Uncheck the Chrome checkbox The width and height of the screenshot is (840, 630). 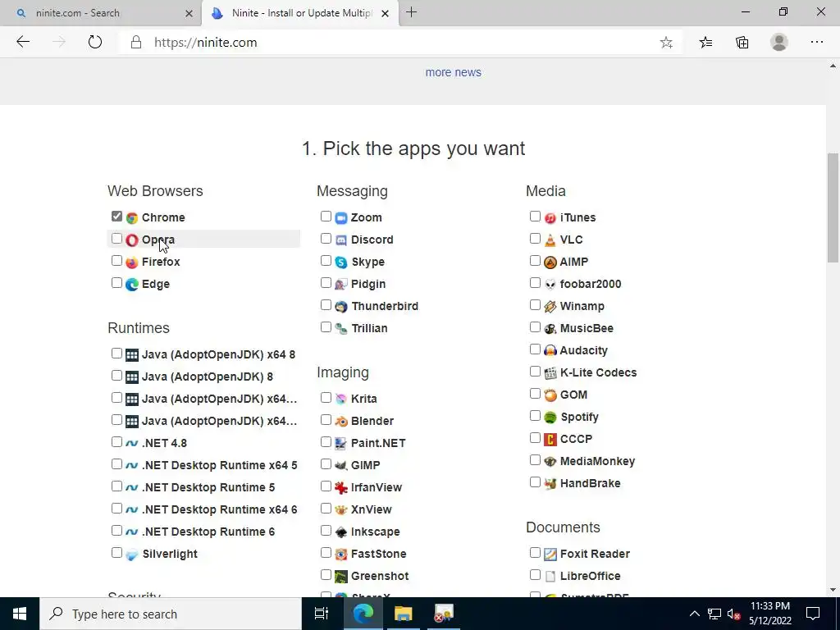click(x=116, y=217)
